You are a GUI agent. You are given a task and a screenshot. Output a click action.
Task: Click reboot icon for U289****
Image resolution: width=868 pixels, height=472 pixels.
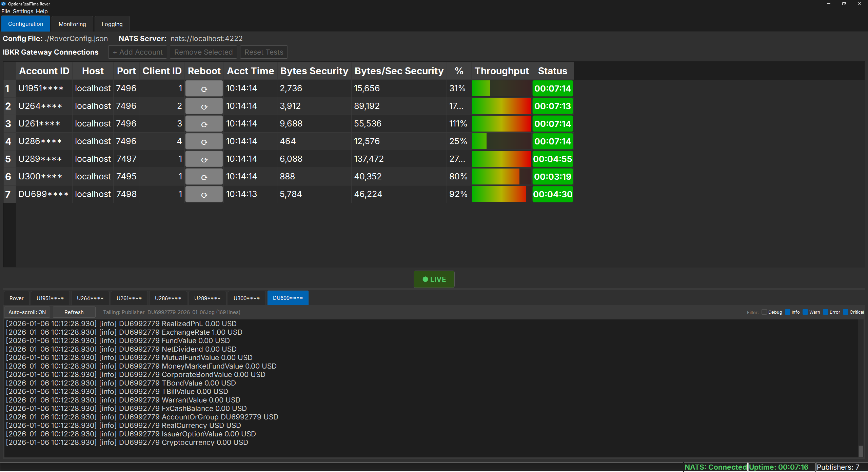(x=204, y=159)
